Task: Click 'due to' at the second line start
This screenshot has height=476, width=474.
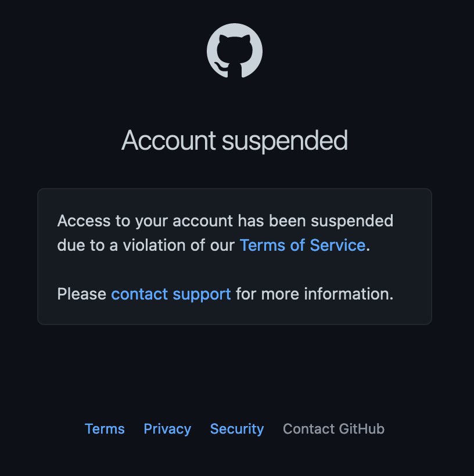Action: pyautogui.click(x=72, y=245)
